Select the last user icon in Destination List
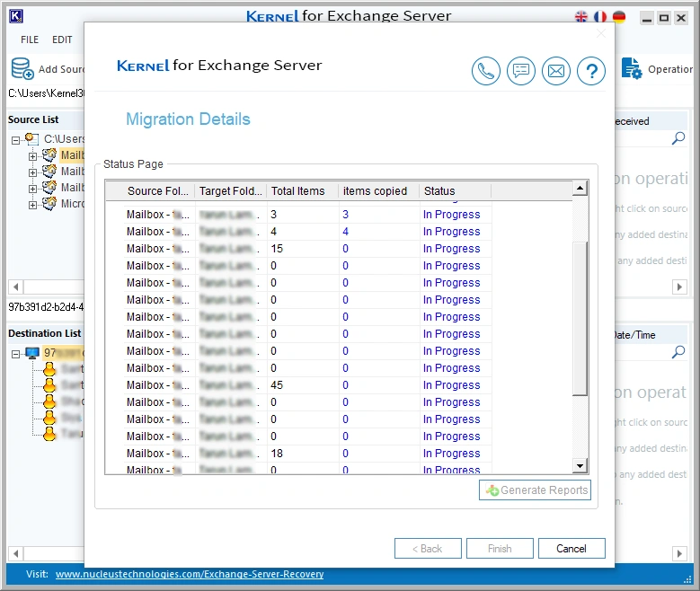 tap(49, 434)
